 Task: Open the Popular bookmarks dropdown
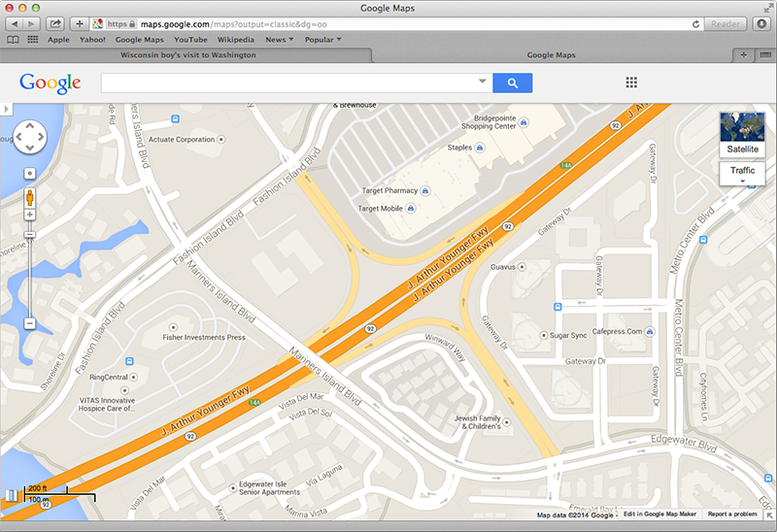[x=323, y=40]
